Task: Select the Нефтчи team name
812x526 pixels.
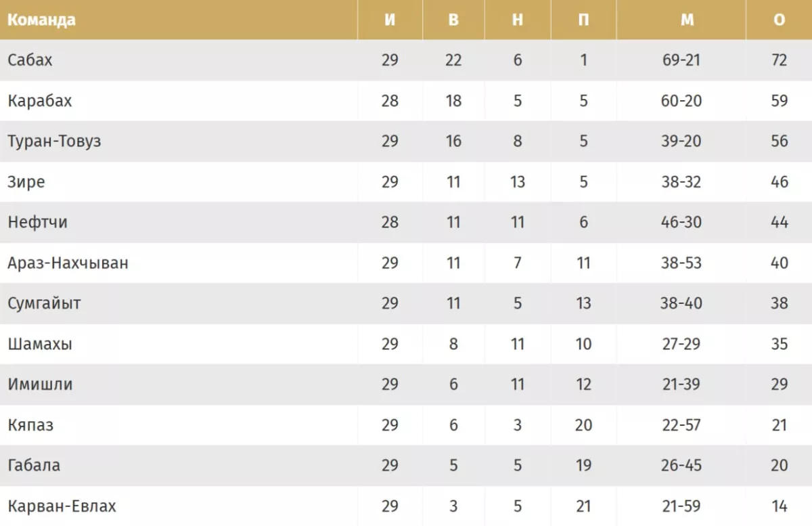Action: (37, 222)
